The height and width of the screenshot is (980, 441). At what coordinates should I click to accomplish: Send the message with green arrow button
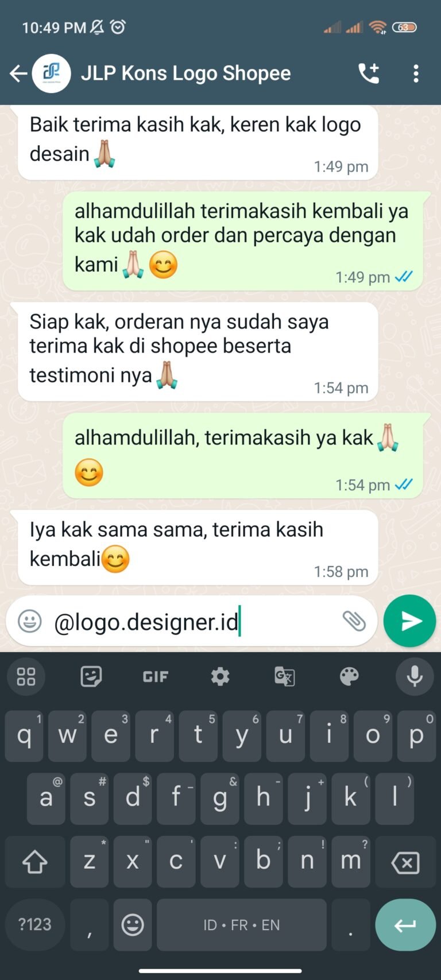409,621
